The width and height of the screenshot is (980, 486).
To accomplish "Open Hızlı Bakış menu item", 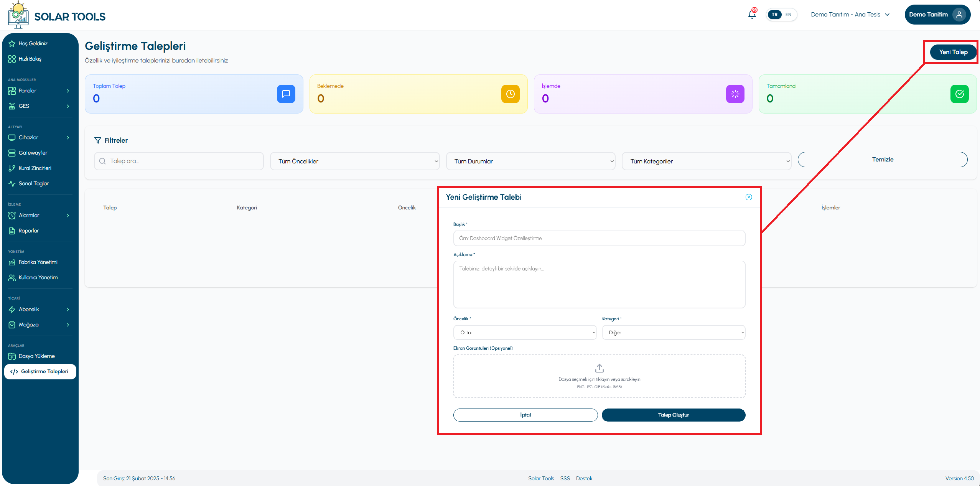I will 40,59.
